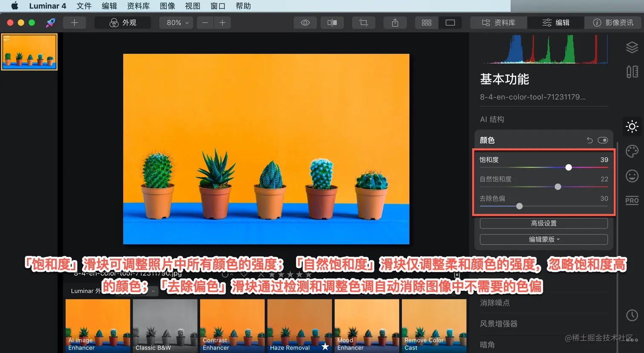Apply the AI Image Enhancer look
Screen dimensions: 644x353
tap(98, 326)
